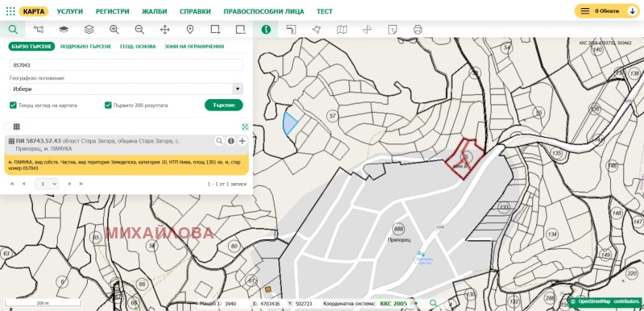Select the distance measurement tool icon
Image resolution: width=644 pixels, height=311 pixels.
(x=291, y=30)
